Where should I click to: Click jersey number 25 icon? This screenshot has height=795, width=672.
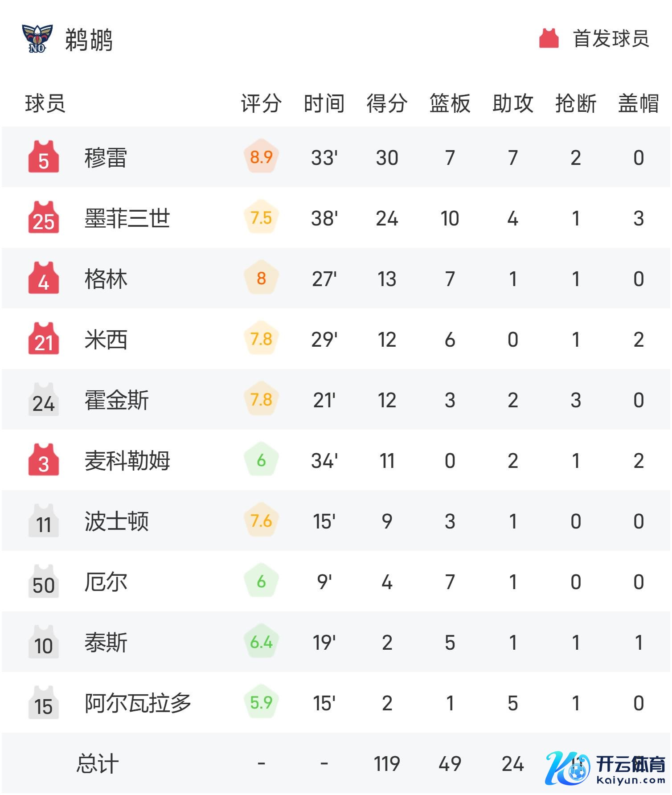tap(43, 218)
